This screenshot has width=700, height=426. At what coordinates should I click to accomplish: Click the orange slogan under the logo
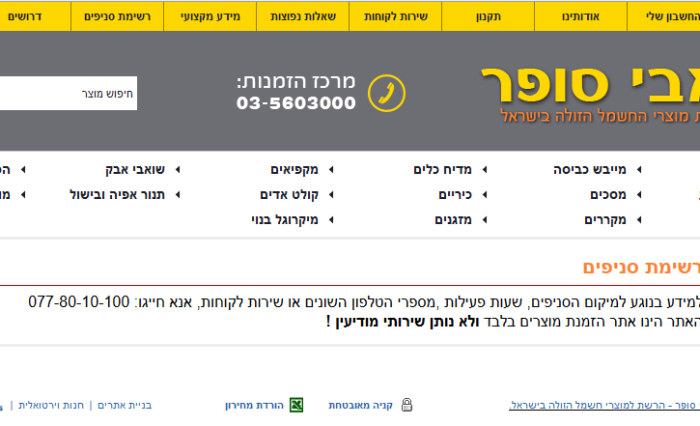coord(600,116)
